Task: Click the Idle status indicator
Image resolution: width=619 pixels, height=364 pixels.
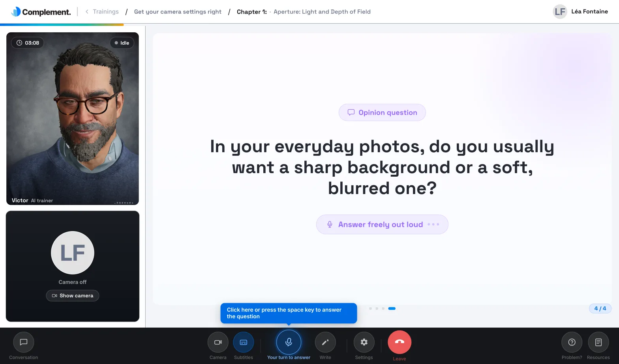Action: tap(122, 43)
